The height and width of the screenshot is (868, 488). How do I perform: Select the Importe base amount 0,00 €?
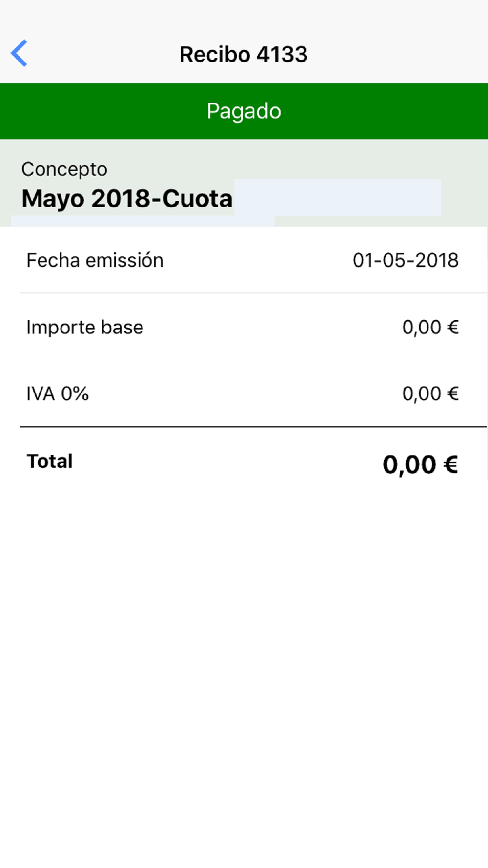point(430,327)
